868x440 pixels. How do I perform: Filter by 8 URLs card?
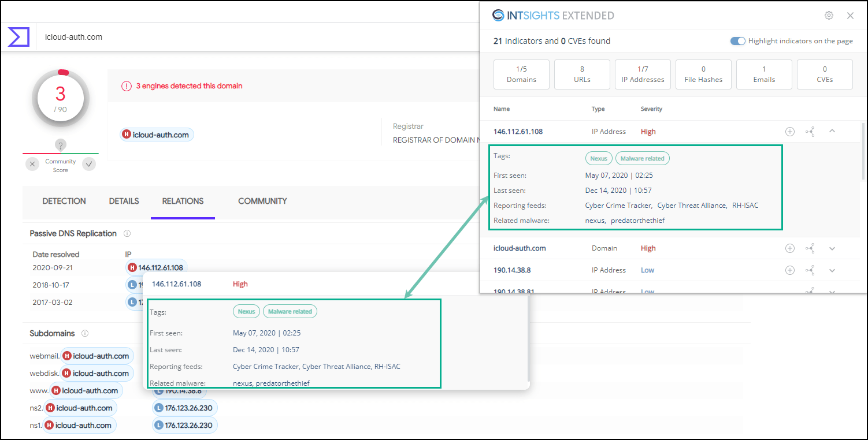582,74
